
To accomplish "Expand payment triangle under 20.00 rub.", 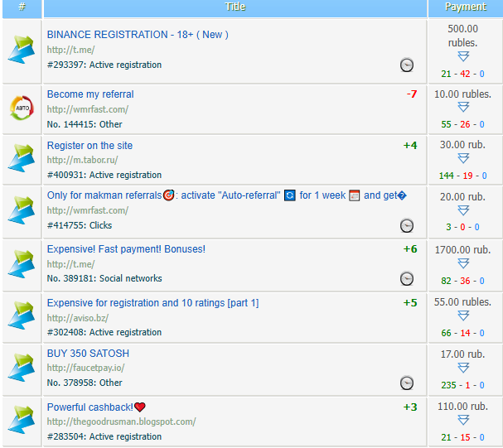I will pyautogui.click(x=463, y=210).
